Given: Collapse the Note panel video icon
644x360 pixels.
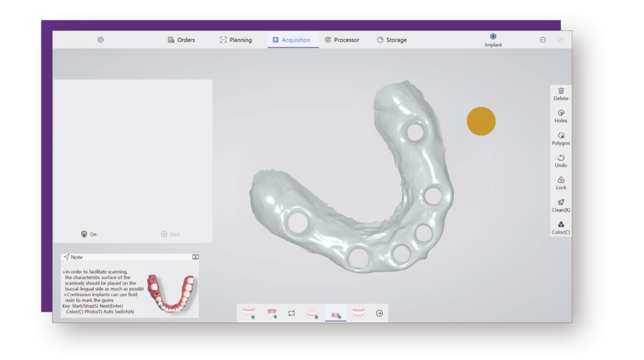Looking at the screenshot, I should [x=196, y=257].
